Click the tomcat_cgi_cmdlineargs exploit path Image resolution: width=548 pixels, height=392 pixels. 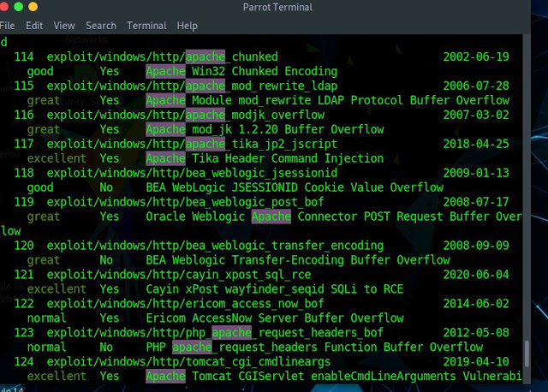pyautogui.click(x=188, y=361)
